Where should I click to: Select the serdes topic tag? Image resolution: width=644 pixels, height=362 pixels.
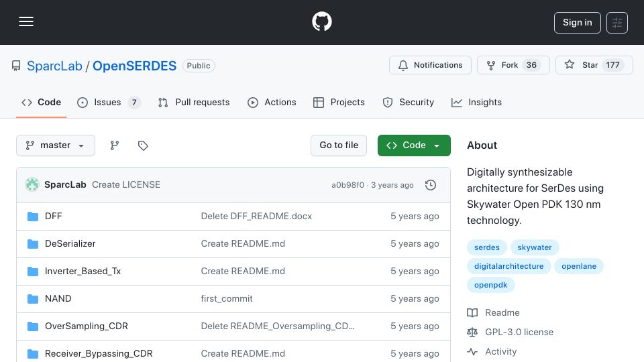coord(487,247)
